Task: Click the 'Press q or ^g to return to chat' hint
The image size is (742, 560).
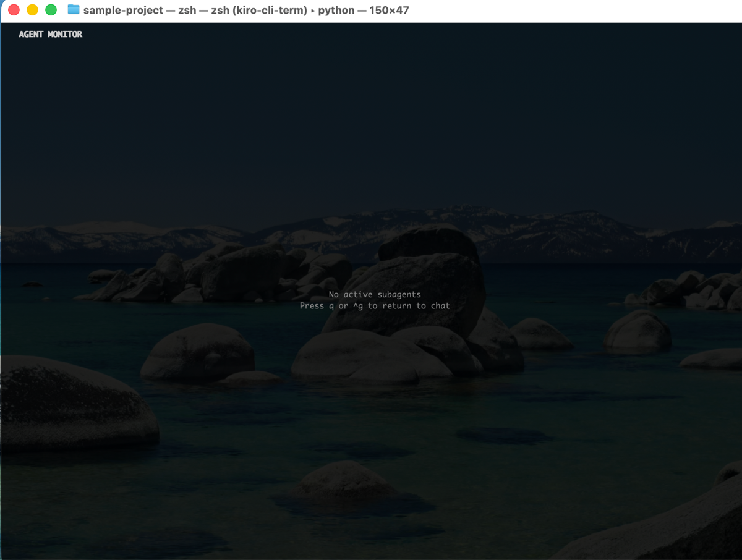Action: [374, 305]
